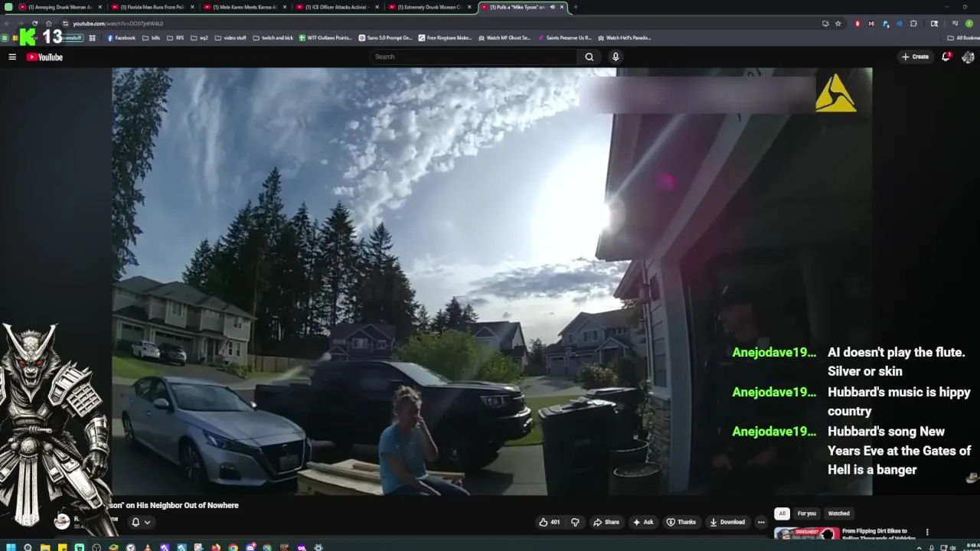Open the video stuff bookmark folder
980x551 pixels.
point(230,37)
